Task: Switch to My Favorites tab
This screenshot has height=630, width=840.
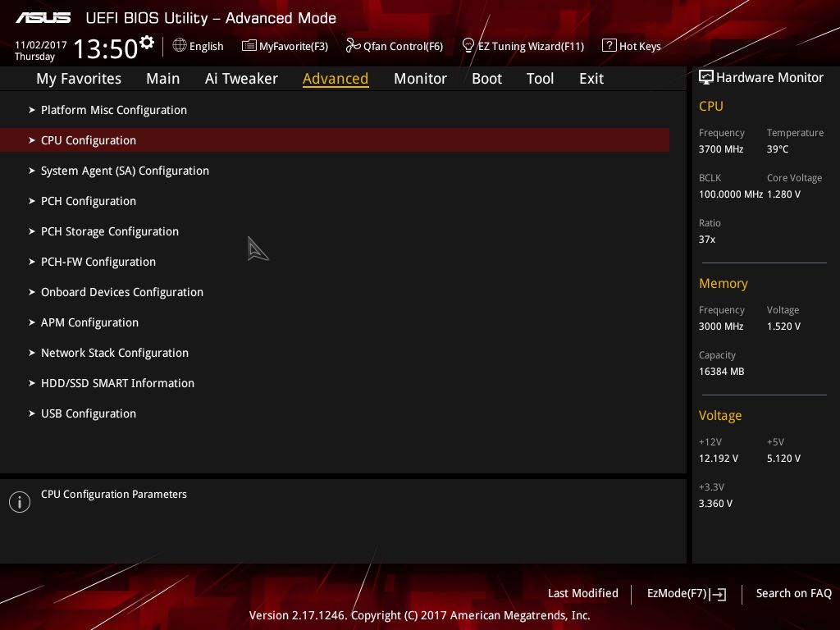Action: [79, 79]
